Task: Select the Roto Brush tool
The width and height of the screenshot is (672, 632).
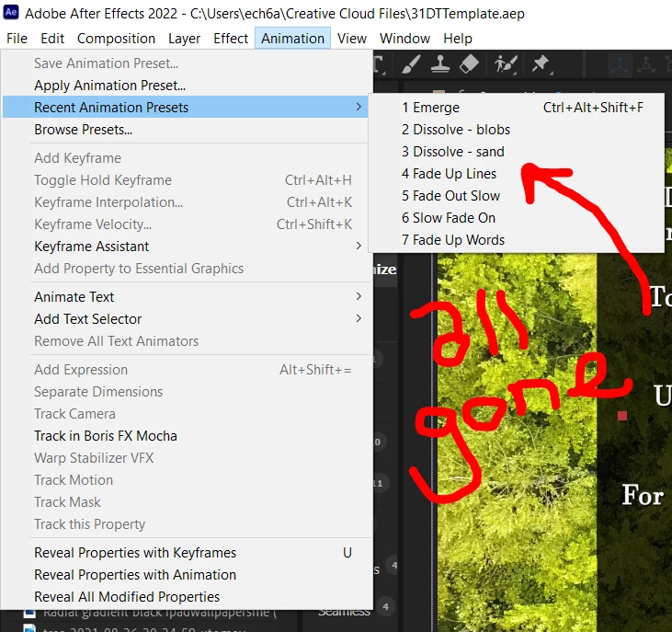Action: point(506,64)
